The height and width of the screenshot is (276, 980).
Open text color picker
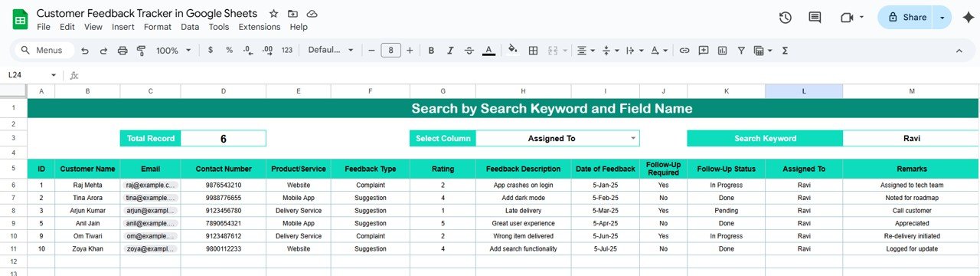click(489, 51)
